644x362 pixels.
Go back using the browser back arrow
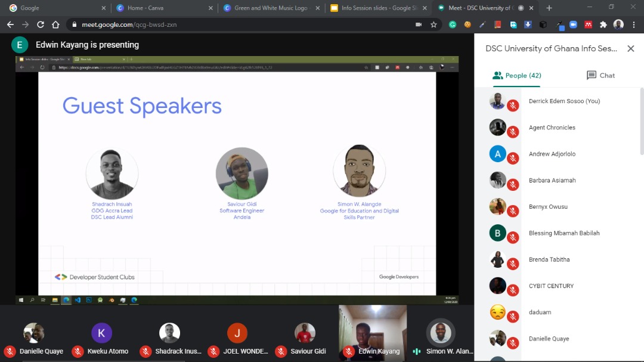click(x=10, y=24)
